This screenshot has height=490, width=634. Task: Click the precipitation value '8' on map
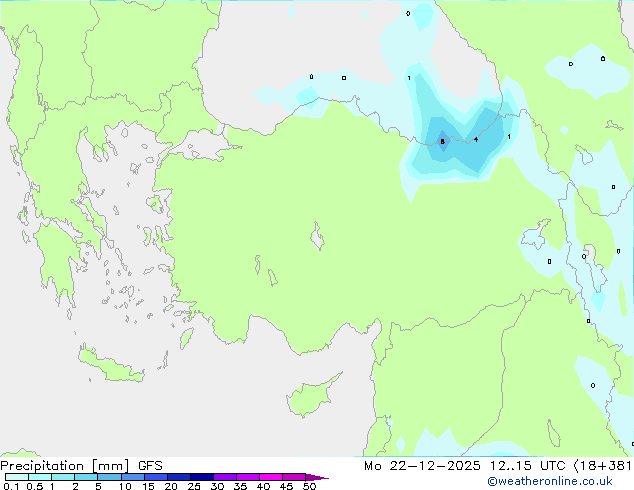[442, 142]
